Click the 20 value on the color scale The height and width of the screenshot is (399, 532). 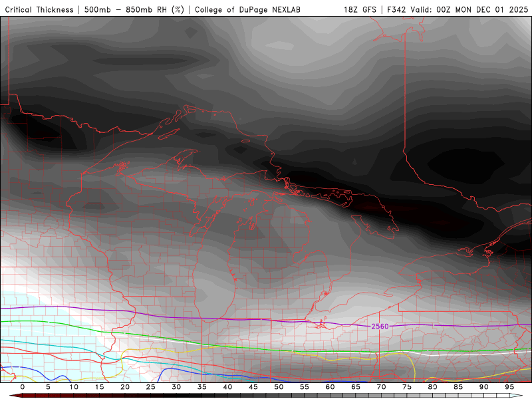pos(125,387)
